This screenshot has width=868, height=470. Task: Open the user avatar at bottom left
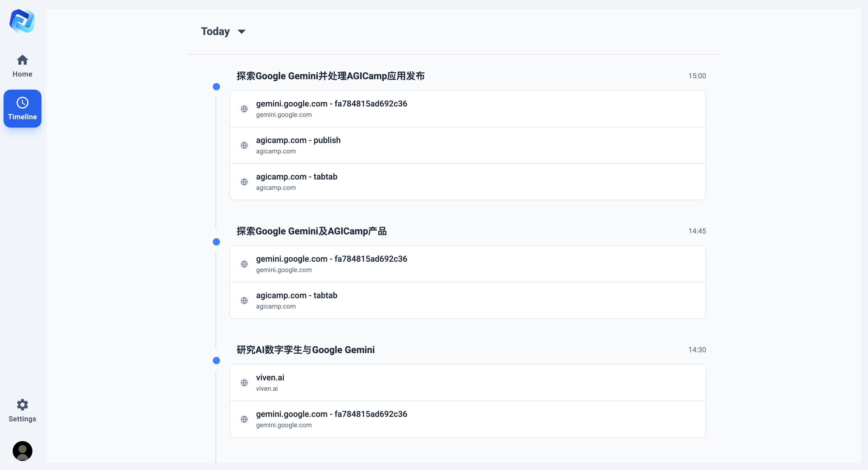point(22,451)
